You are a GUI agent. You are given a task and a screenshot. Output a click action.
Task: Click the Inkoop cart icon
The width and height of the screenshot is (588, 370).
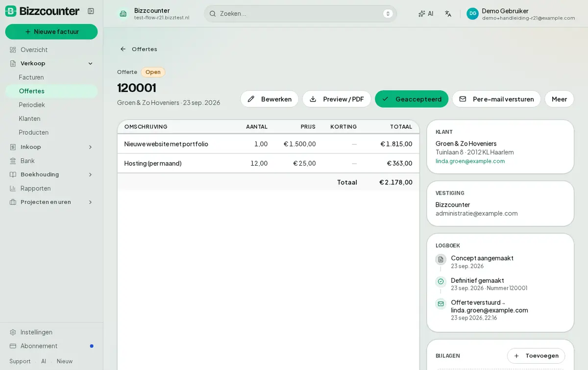pos(13,147)
